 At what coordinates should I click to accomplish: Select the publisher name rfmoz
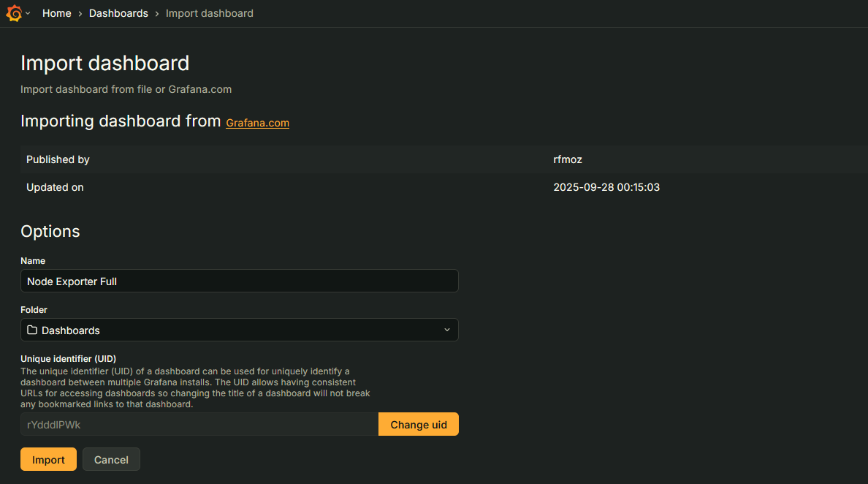pyautogui.click(x=568, y=159)
